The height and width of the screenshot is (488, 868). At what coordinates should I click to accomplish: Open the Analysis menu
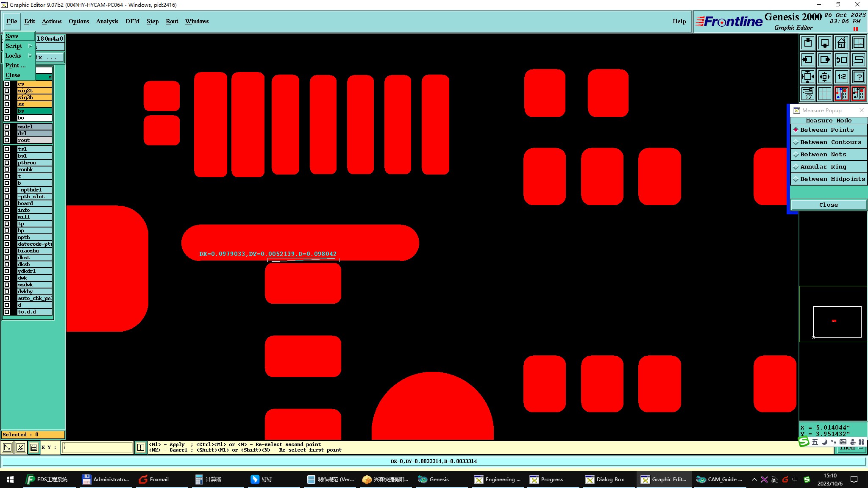click(107, 21)
